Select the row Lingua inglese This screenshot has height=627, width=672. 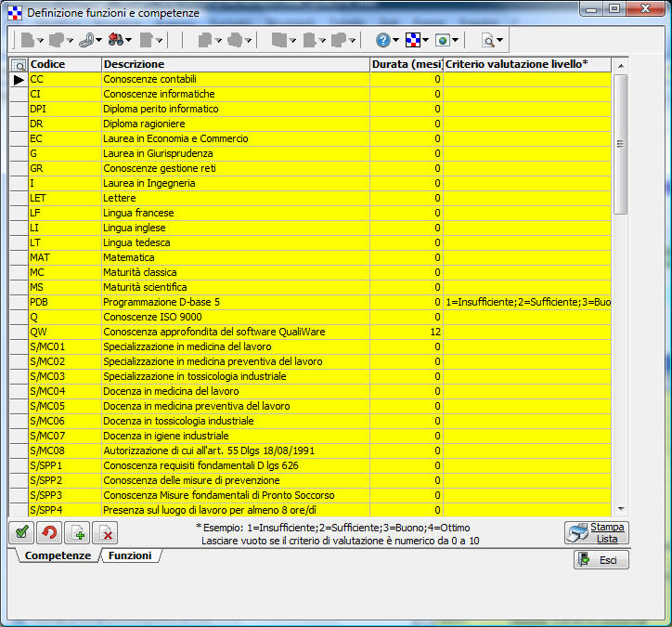(x=236, y=228)
